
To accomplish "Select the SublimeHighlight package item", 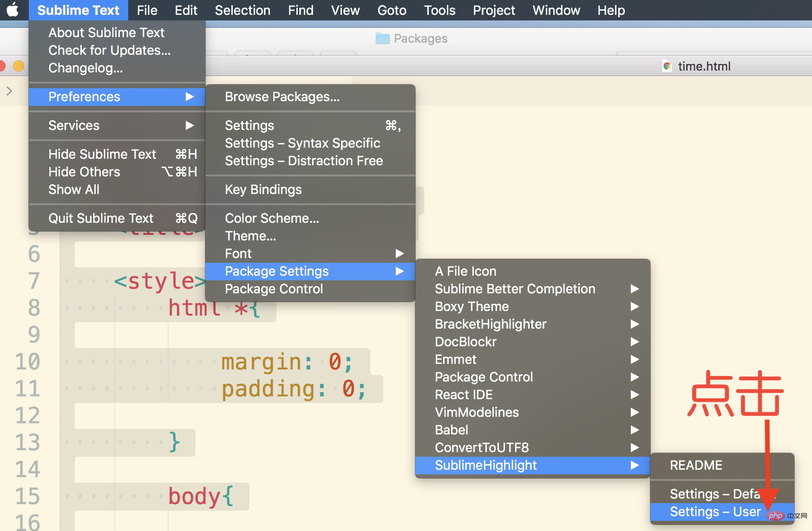I will [x=533, y=465].
